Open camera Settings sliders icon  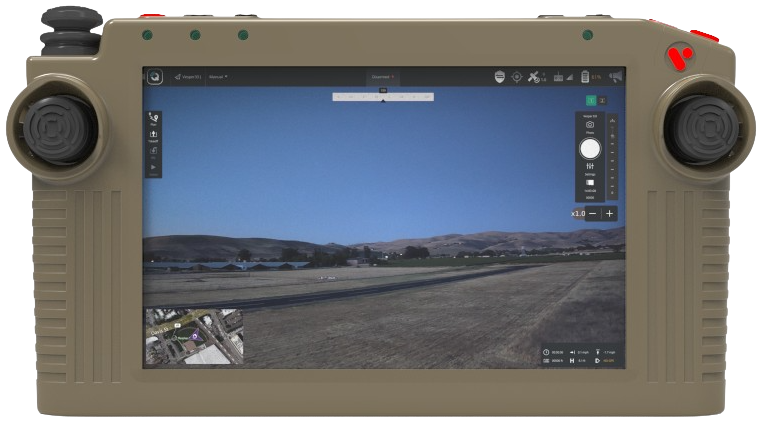[x=590, y=167]
